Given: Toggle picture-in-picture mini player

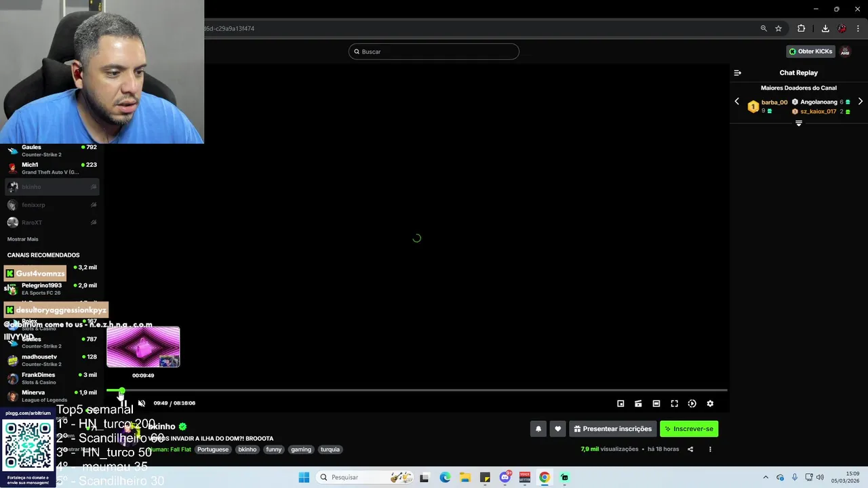Looking at the screenshot, I should [x=620, y=403].
